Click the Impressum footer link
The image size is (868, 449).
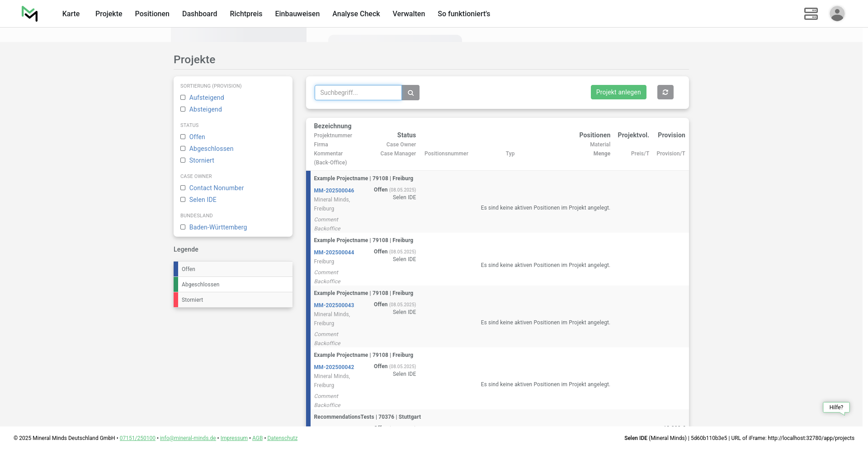click(x=234, y=438)
